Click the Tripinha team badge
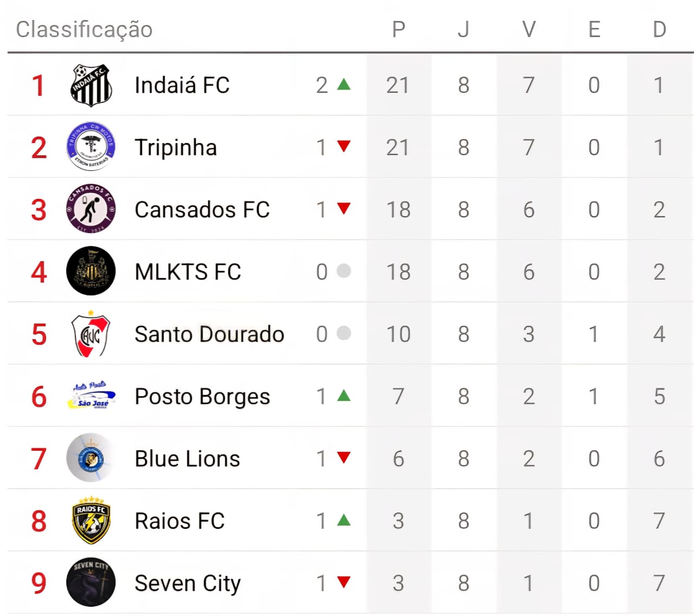The image size is (694, 616). [91, 147]
